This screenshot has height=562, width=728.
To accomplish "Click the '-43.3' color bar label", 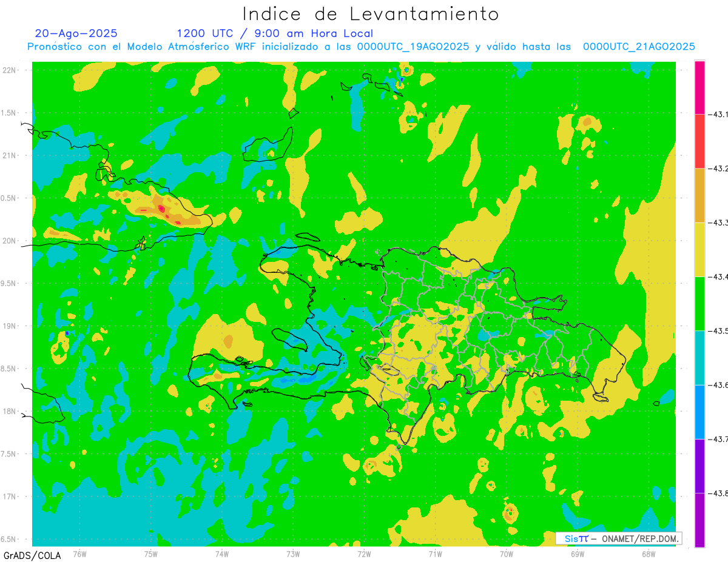I will click(718, 223).
